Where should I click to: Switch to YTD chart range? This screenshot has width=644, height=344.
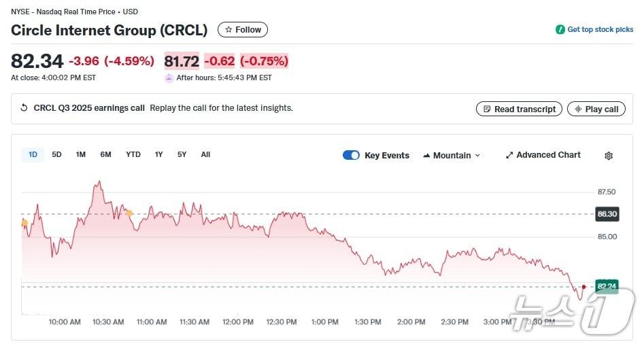pyautogui.click(x=133, y=154)
